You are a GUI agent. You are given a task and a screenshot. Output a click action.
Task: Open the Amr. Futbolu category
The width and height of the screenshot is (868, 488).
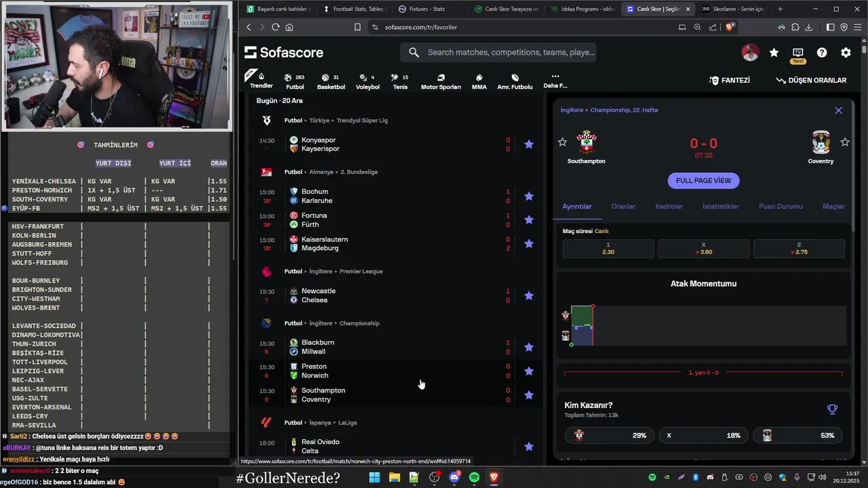point(515,81)
